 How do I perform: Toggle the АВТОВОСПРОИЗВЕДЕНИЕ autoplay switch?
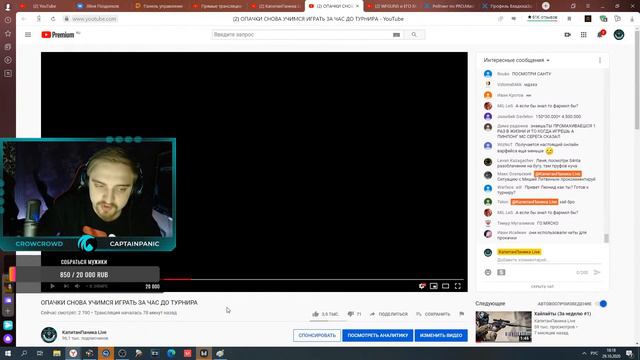(601, 304)
